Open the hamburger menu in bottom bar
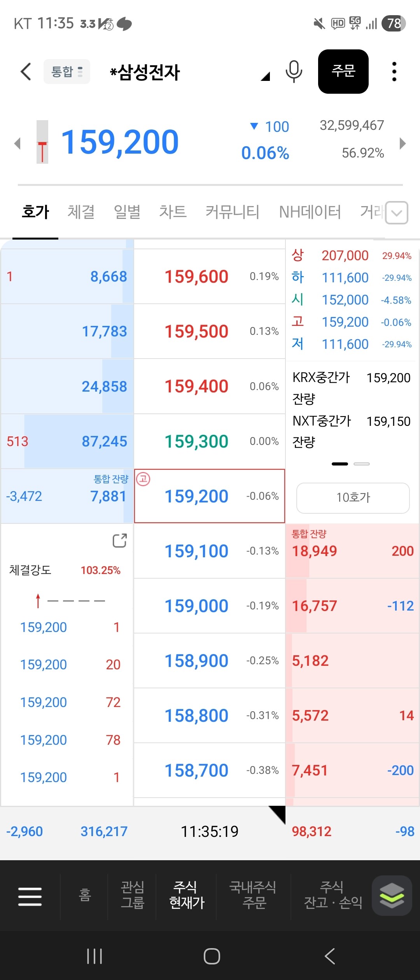420x980 pixels. click(30, 896)
